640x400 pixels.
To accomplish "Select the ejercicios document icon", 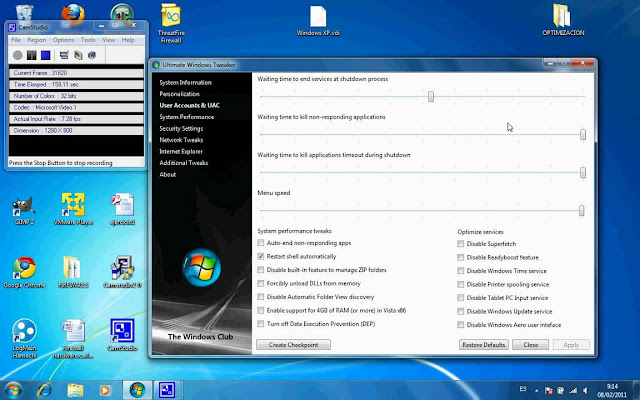I will pos(122,210).
